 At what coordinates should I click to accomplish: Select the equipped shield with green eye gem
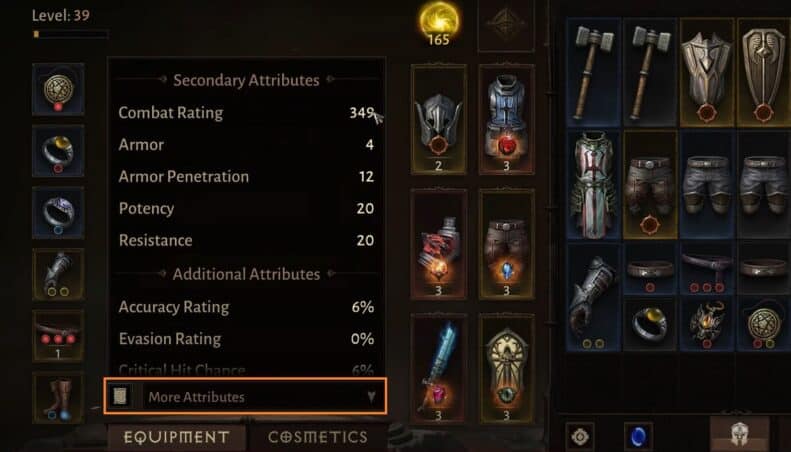[506, 368]
